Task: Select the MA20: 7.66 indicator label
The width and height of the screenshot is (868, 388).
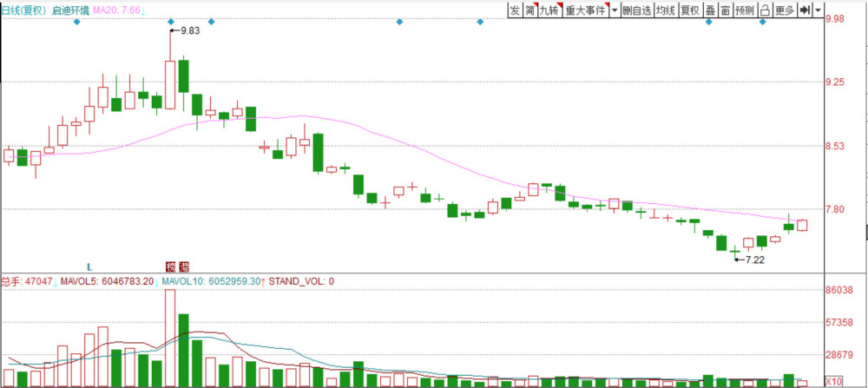Action: (x=119, y=10)
